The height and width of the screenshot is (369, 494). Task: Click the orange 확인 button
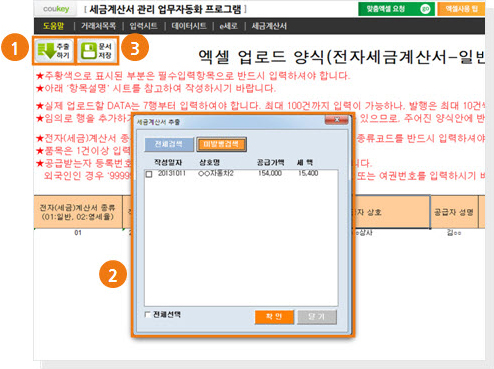pyautogui.click(x=274, y=317)
